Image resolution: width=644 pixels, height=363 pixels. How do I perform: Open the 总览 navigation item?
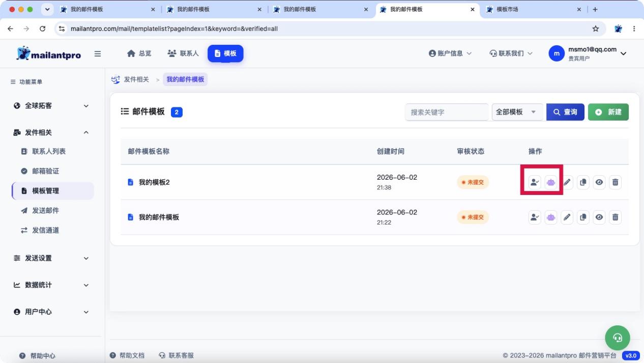139,53
